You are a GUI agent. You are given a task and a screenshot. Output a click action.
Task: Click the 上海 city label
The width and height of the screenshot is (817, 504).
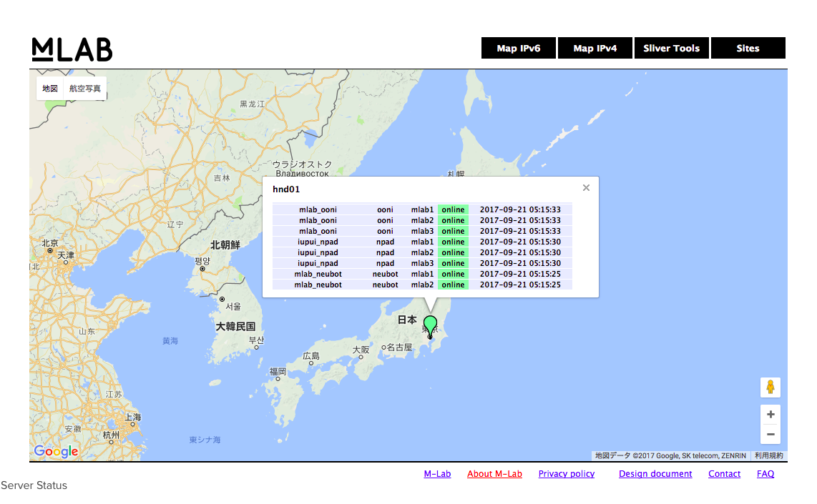pos(133,417)
